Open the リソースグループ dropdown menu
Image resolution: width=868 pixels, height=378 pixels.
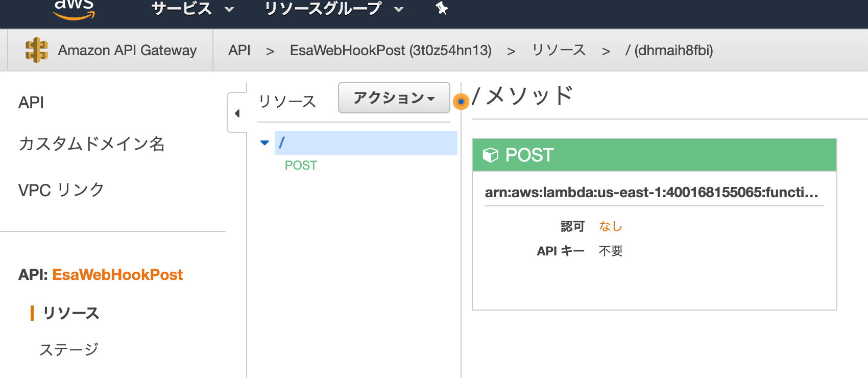(334, 9)
